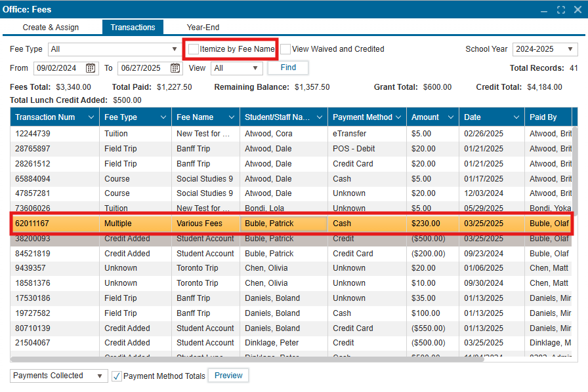Open the Year-End tab

click(203, 28)
